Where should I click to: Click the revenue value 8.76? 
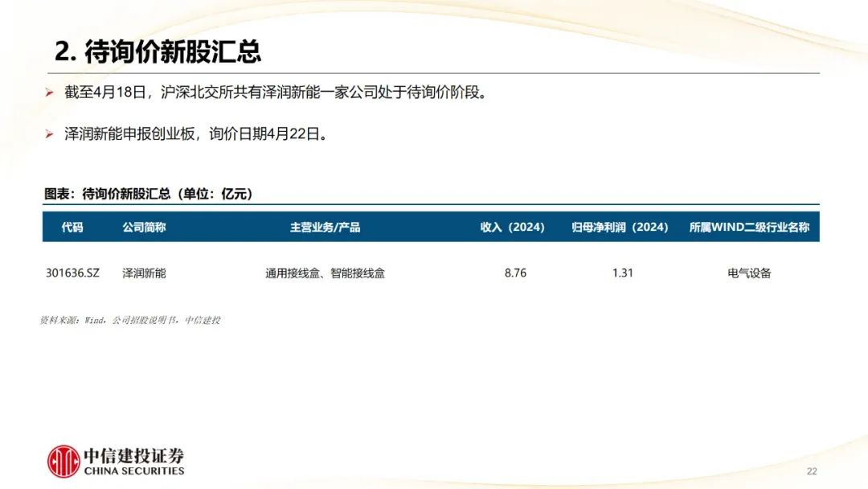(514, 273)
